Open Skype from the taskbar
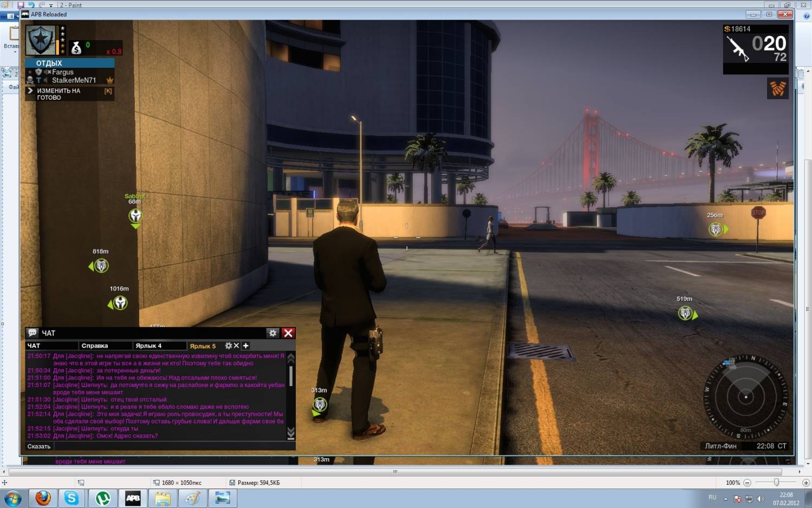 (72, 498)
